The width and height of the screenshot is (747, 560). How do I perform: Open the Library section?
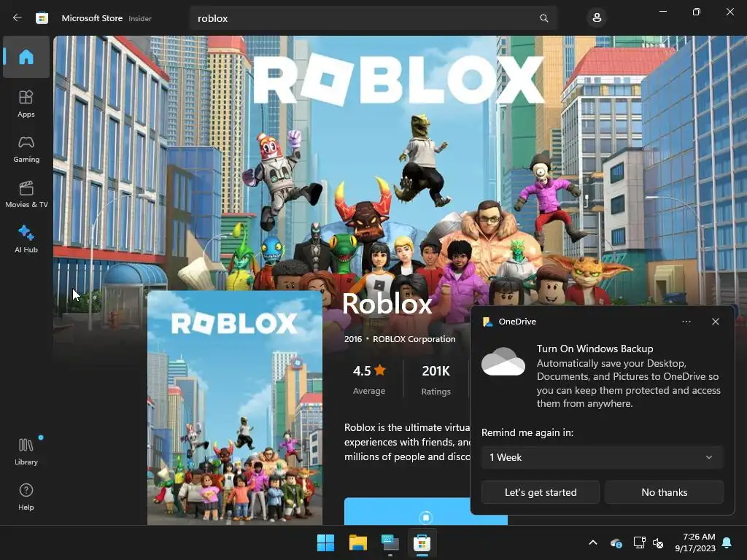pyautogui.click(x=26, y=451)
